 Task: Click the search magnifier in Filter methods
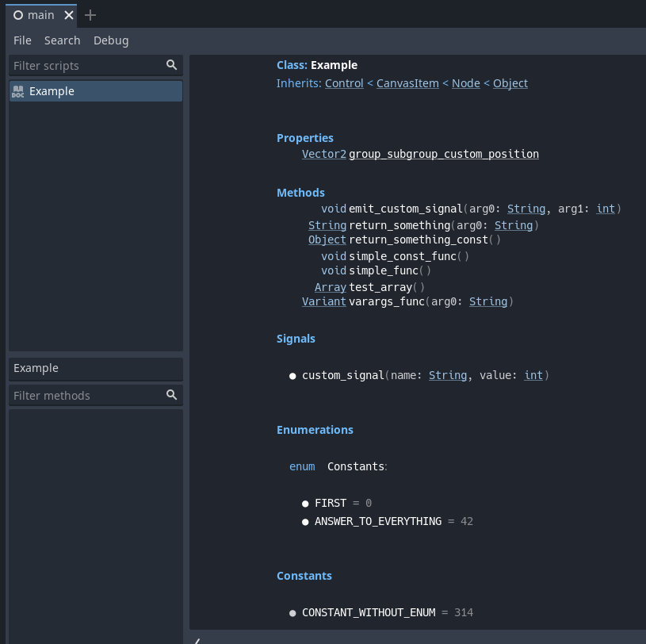pyautogui.click(x=172, y=395)
